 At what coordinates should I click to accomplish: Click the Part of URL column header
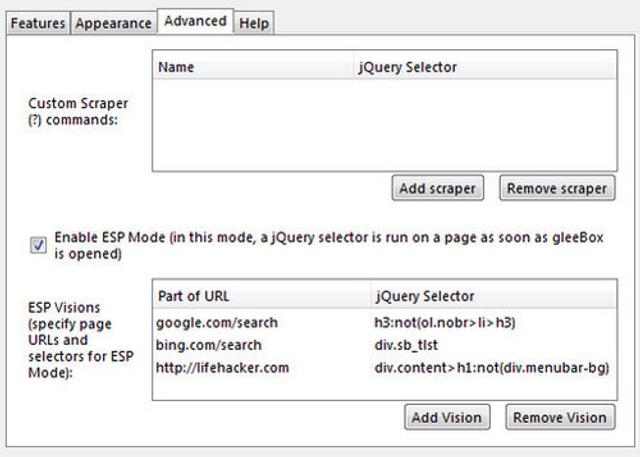pos(194,297)
